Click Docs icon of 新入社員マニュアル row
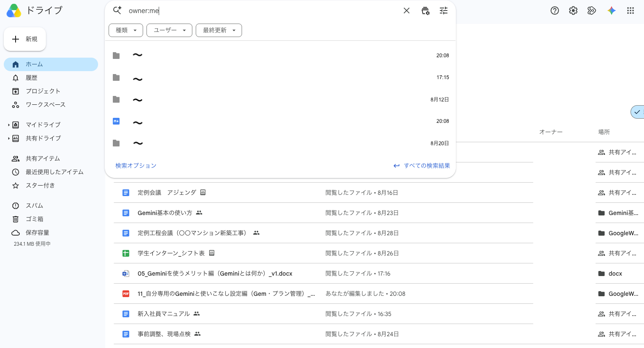Viewport: 644px width, 348px height. 126,314
